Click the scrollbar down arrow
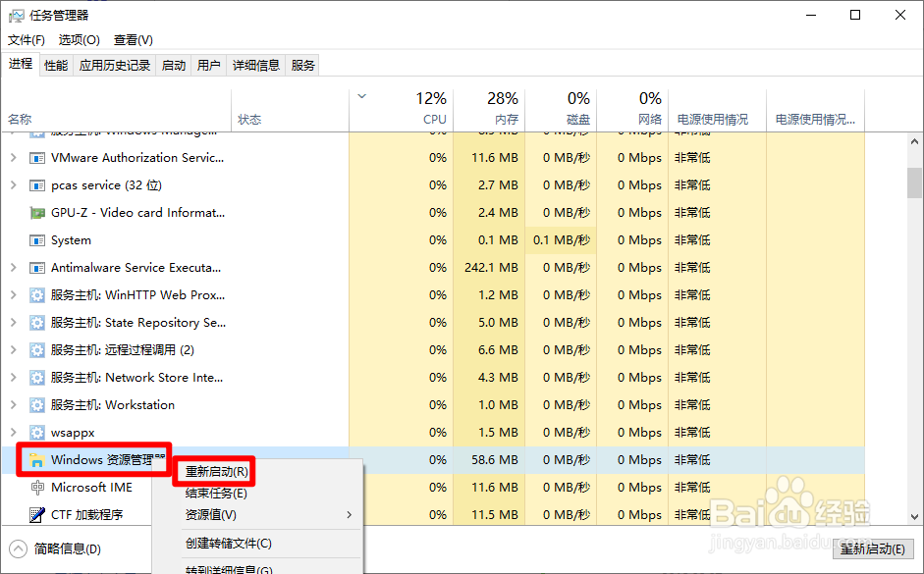The height and width of the screenshot is (574, 924). point(914,517)
